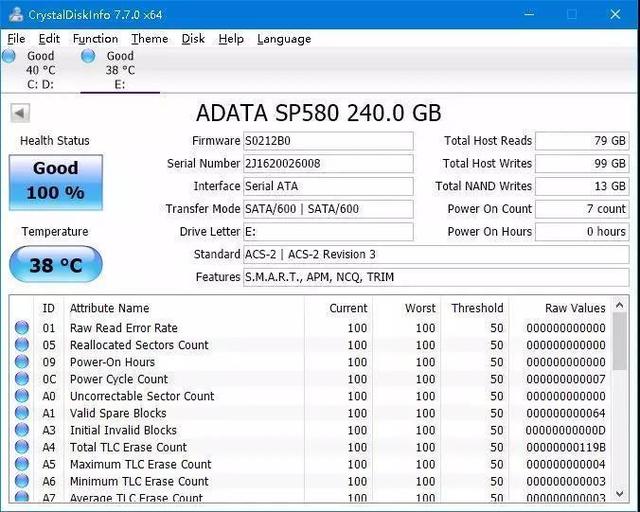Open the Edit menu
Screen dimensions: 640x512
[x=49, y=39]
